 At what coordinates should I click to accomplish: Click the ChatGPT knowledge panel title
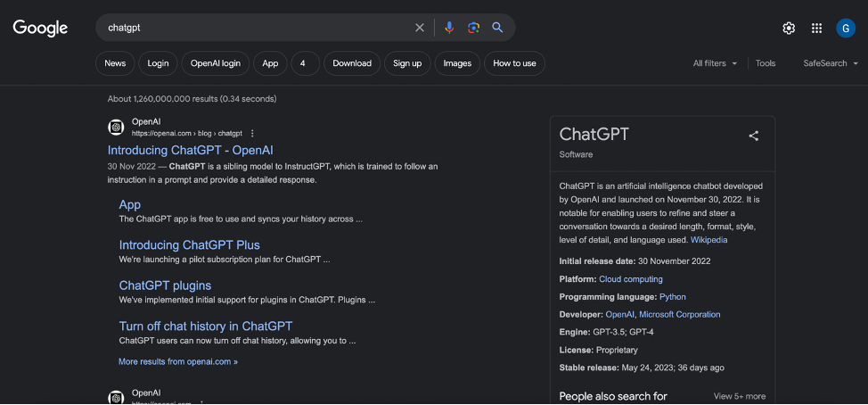coord(594,135)
